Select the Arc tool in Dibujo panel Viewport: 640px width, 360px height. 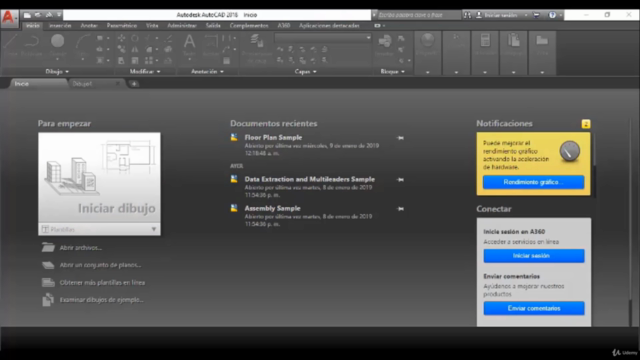click(x=82, y=45)
